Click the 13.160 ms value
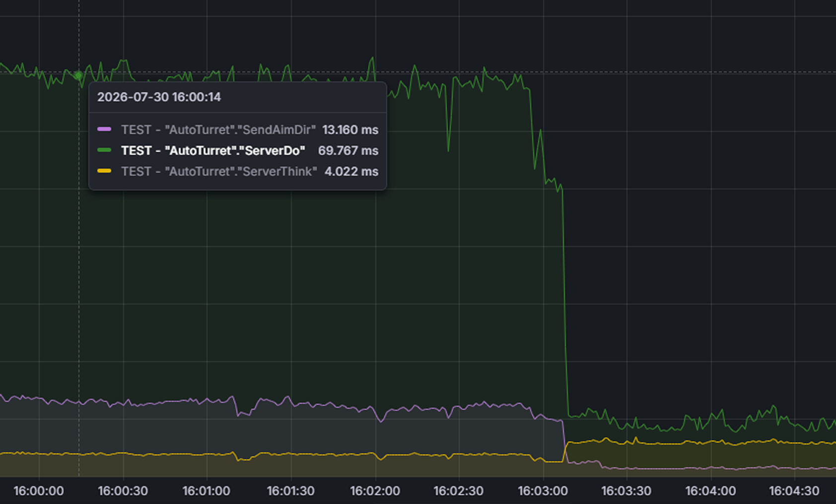Screen dimensions: 836x504 tap(350, 129)
